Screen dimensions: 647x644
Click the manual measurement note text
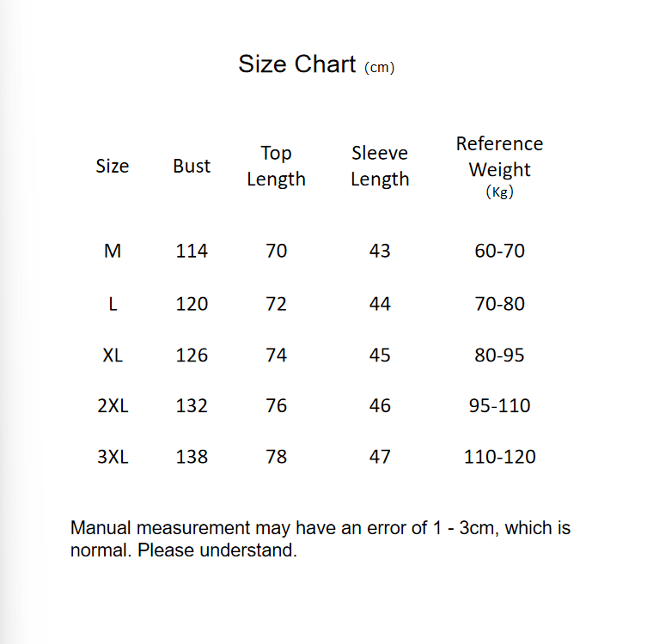tap(320, 538)
